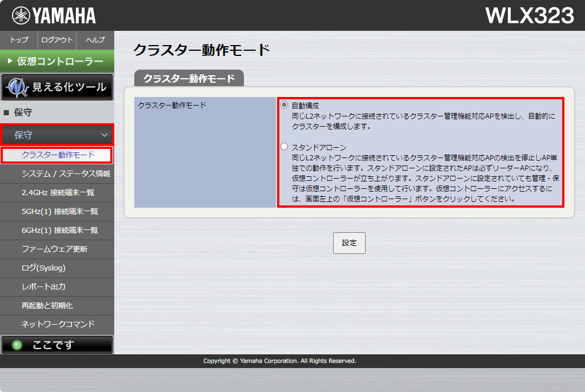Screen dimensions: 585x392
Task: Open the 仮想コントローラー section
Action: [57, 61]
